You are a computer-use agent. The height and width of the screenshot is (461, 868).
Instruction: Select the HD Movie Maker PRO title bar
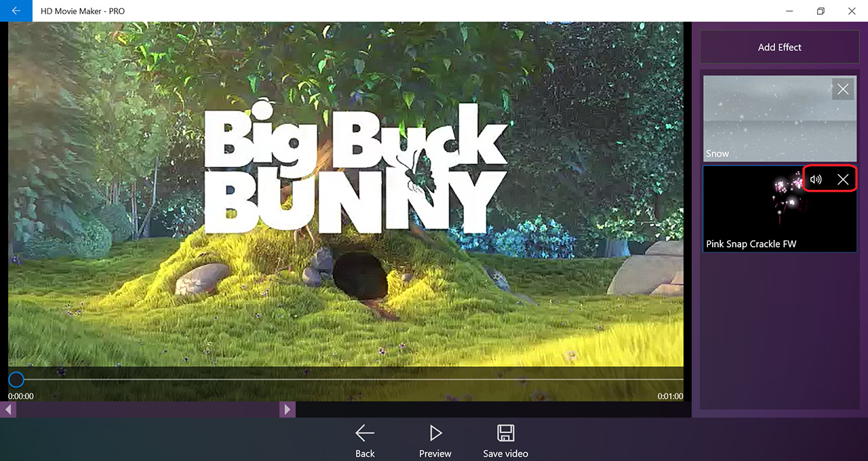click(83, 11)
